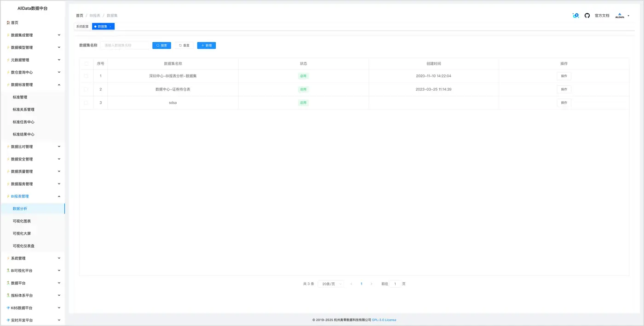Toggle the select-all checkbox in table header
Screen dimensions: 644x326
[86, 63]
